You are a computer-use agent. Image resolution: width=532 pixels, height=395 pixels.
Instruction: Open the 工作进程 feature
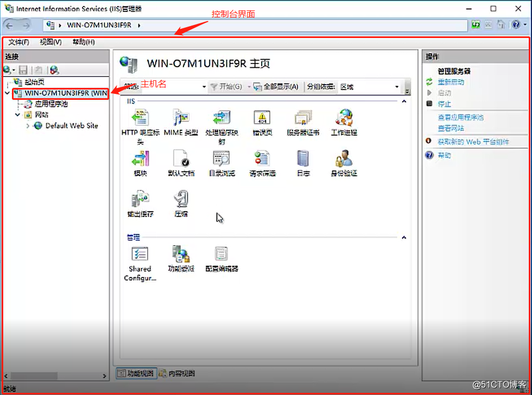coord(344,123)
